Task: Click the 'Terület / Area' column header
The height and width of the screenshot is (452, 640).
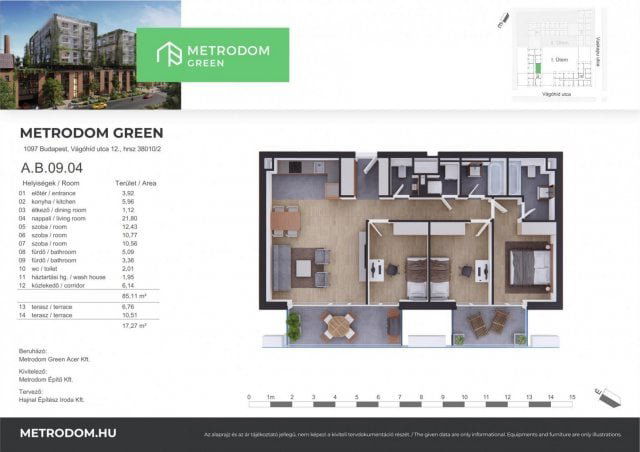Action: [136, 183]
